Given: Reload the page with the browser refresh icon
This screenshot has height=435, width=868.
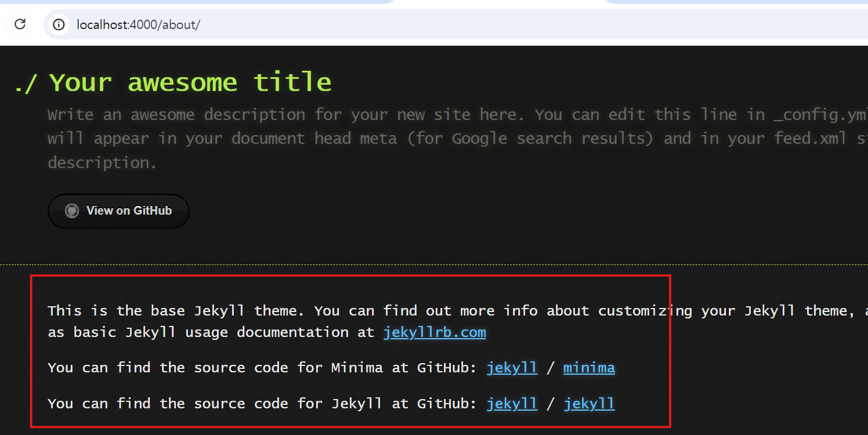Looking at the screenshot, I should coord(20,24).
